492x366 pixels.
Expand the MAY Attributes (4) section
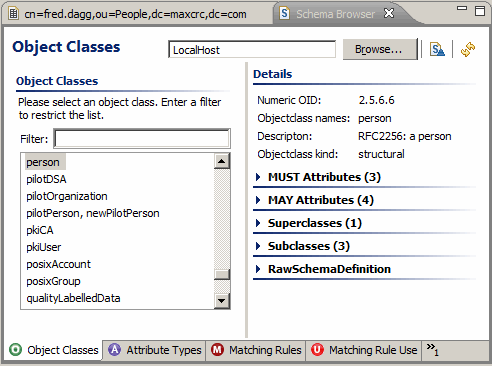point(258,200)
